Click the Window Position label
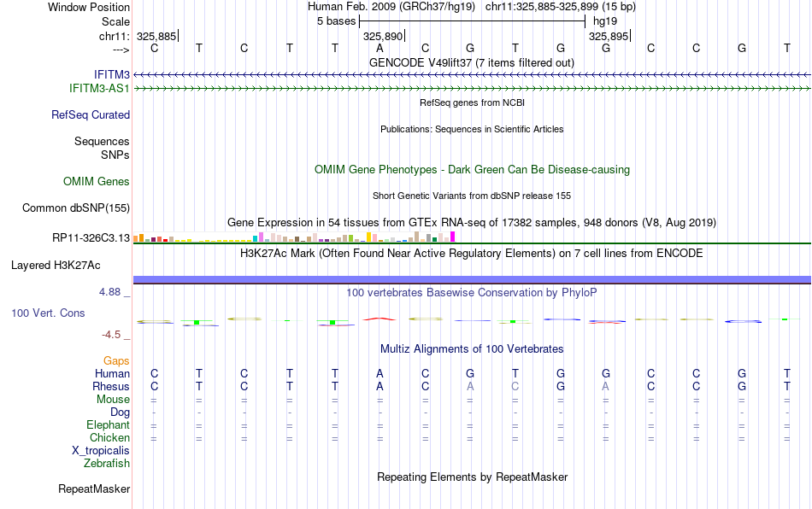This screenshot has height=509, width=812. [89, 7]
